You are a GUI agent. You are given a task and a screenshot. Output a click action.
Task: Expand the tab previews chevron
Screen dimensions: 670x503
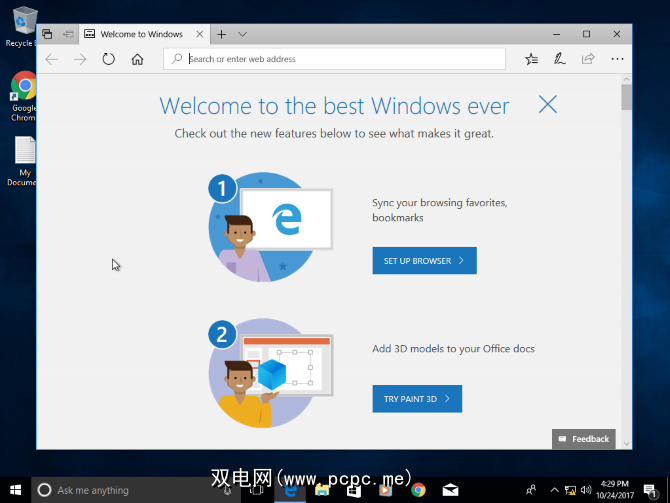pyautogui.click(x=242, y=34)
